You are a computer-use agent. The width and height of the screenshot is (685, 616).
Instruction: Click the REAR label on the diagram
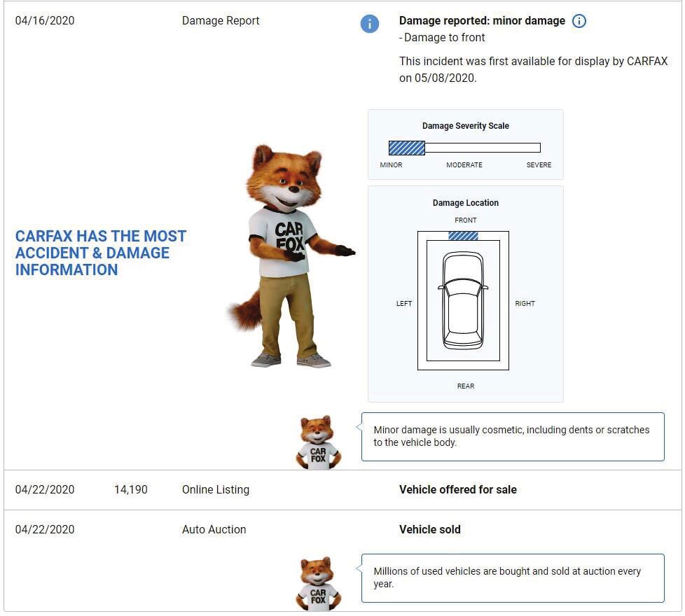click(466, 386)
